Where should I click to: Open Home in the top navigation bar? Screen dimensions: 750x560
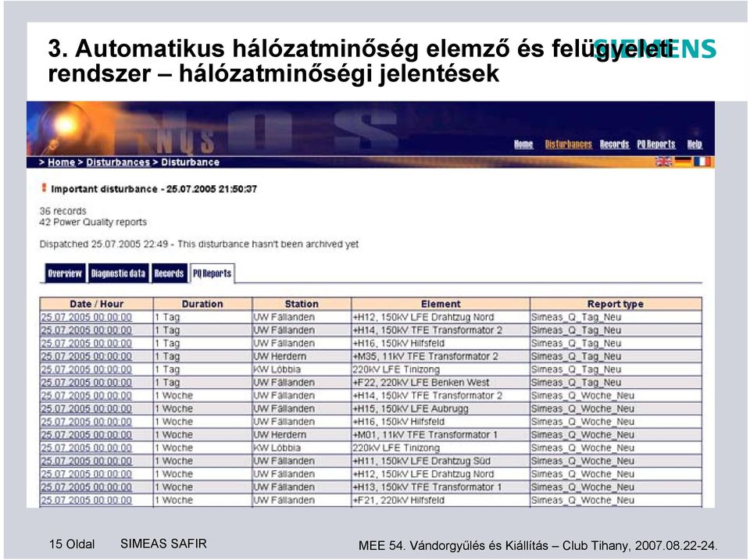click(x=523, y=144)
